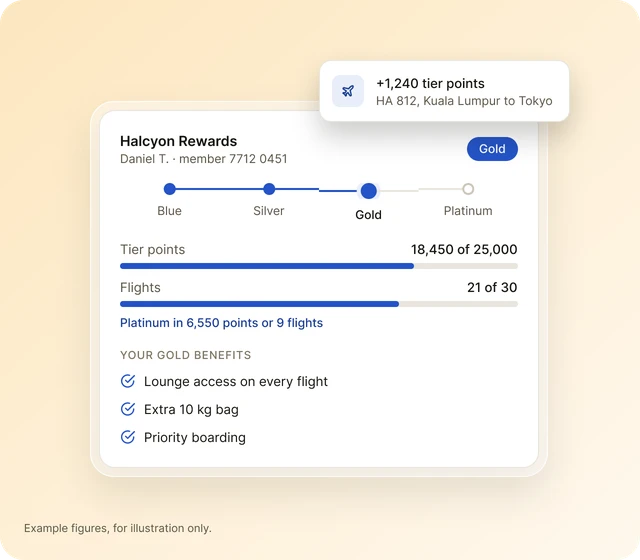This screenshot has width=640, height=560.
Task: Click the checkmark beside Priority boarding
Action: click(128, 437)
